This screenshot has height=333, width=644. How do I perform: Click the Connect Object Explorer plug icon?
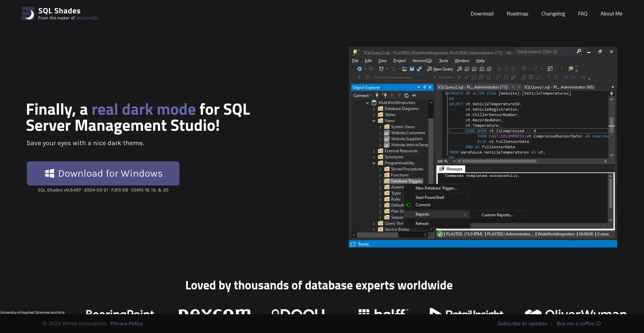377,95
